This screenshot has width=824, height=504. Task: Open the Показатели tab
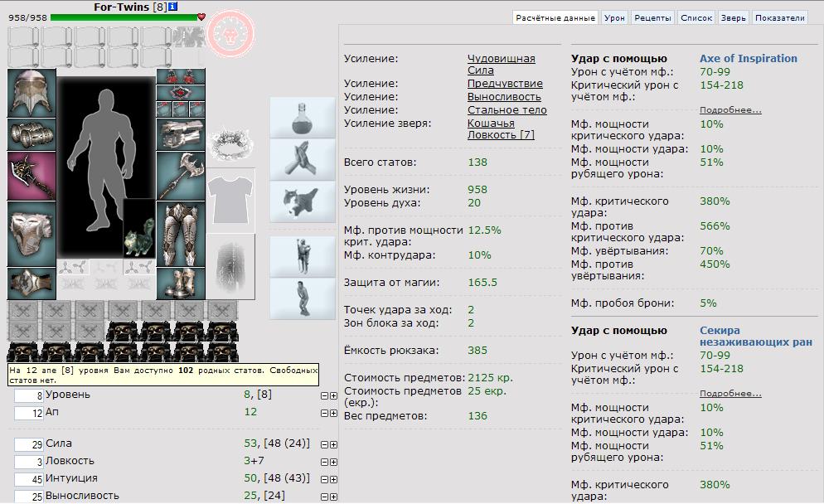point(780,18)
